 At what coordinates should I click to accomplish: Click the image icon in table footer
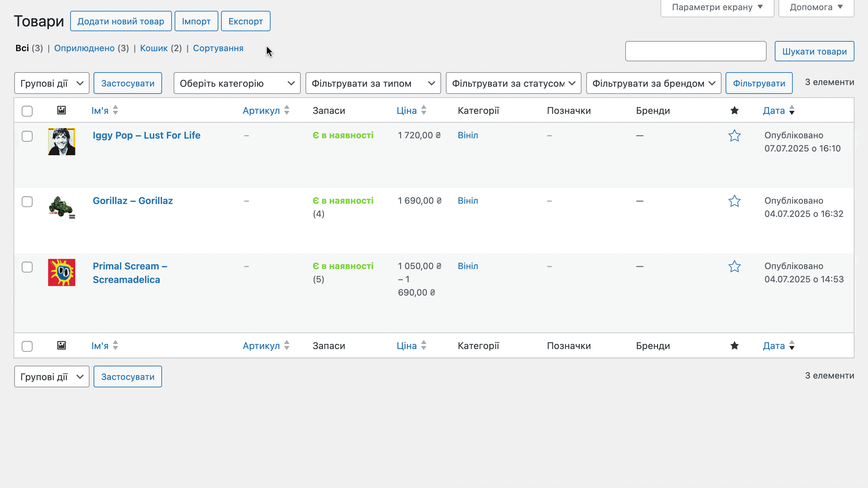click(x=61, y=345)
